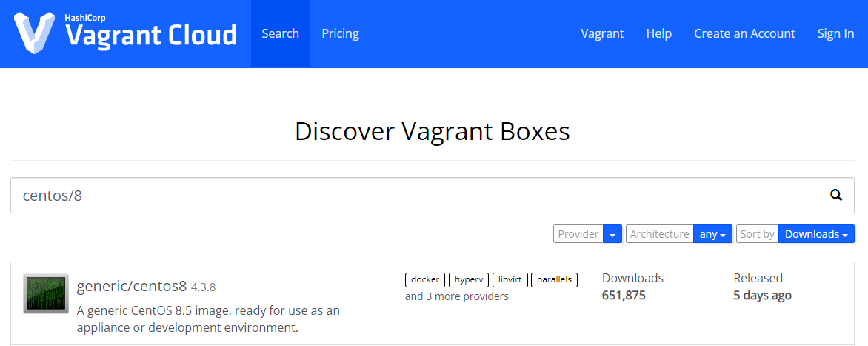The image size is (868, 346).
Task: Open the generic/centos8 box thumbnail
Action: (46, 293)
